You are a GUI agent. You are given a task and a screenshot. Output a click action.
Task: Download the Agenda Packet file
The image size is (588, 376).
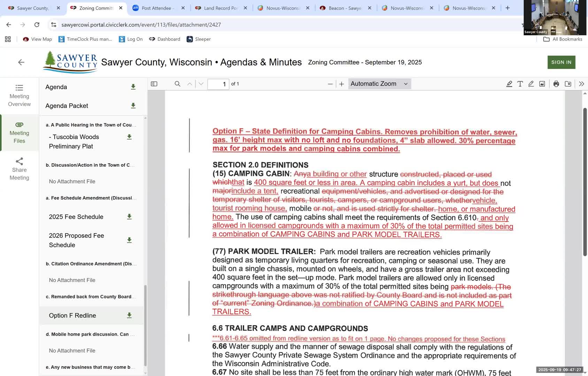[133, 106]
